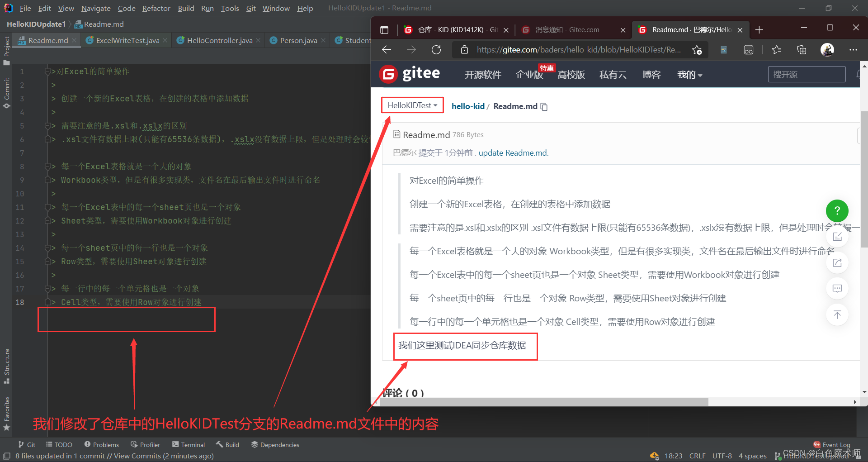Add this page to favorites star

[x=697, y=50]
